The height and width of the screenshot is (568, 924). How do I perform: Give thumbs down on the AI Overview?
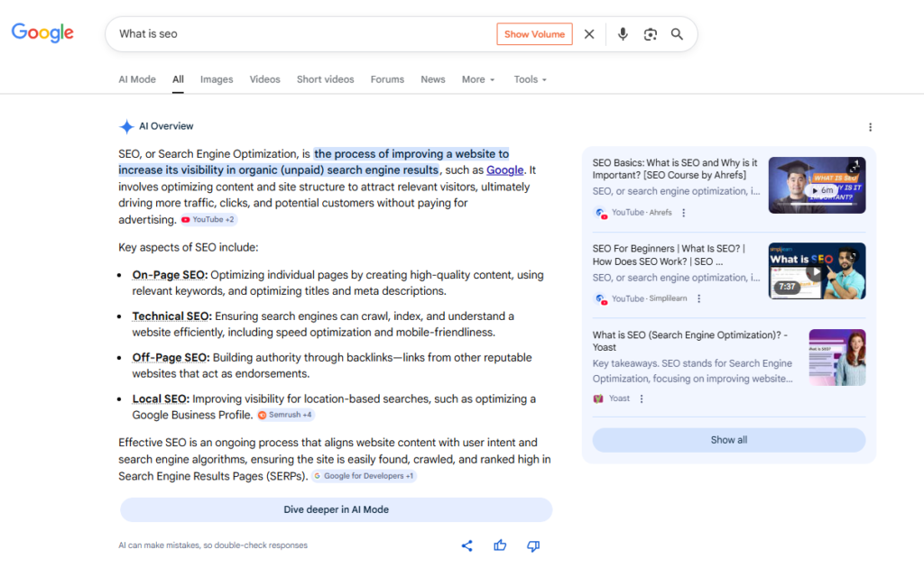(532, 545)
